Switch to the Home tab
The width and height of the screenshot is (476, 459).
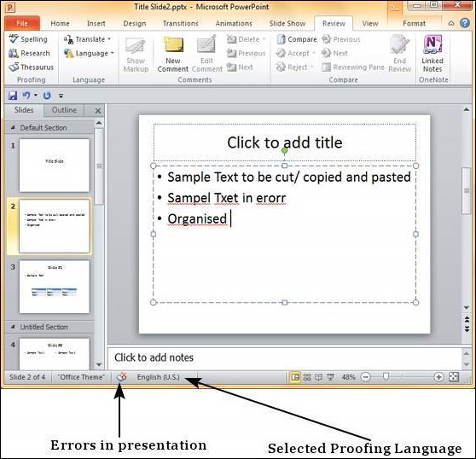click(60, 23)
